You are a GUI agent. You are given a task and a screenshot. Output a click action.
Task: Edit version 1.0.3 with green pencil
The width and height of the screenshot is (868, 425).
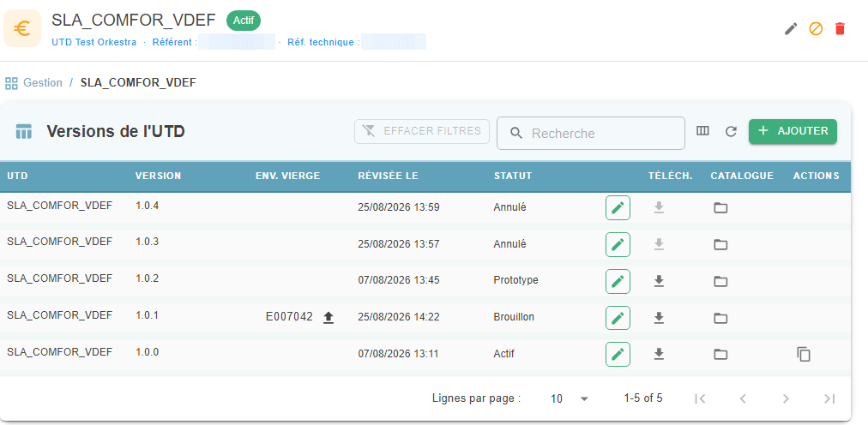(x=618, y=244)
